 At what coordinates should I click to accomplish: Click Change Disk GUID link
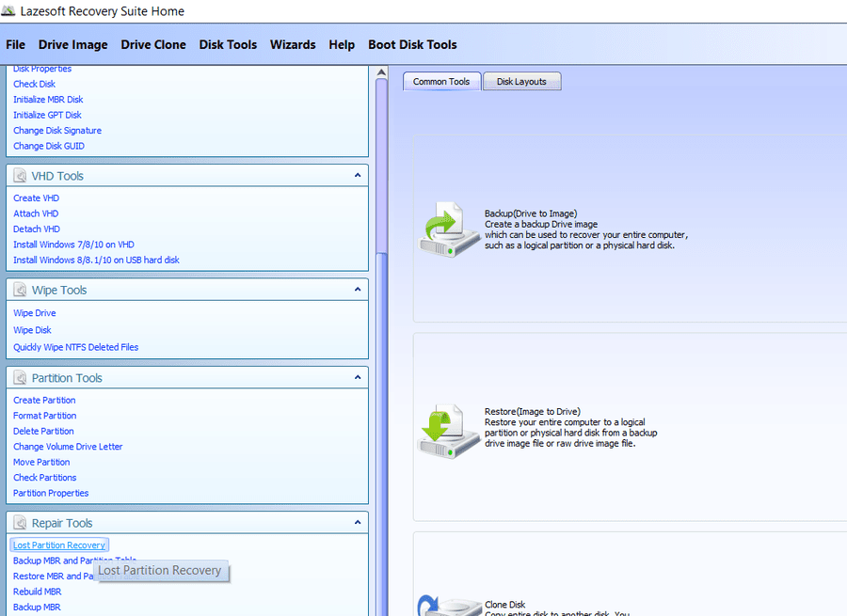click(x=49, y=147)
